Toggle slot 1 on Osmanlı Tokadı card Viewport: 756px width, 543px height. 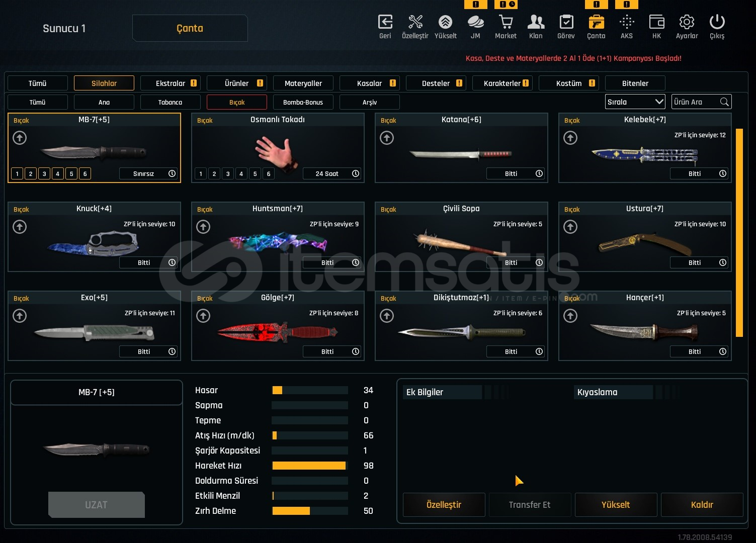(201, 173)
